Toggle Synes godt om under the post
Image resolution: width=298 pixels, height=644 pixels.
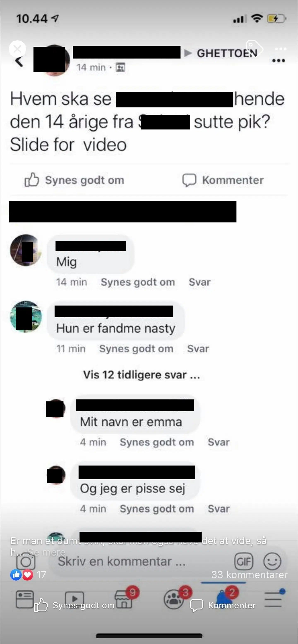click(74, 180)
